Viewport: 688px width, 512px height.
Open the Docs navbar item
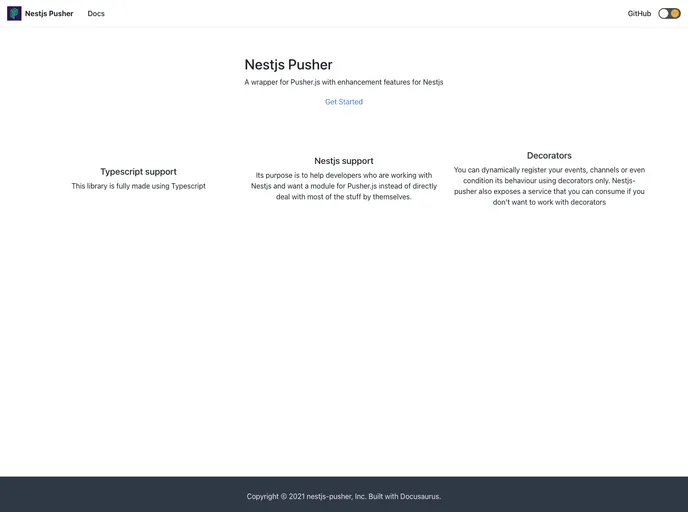tap(96, 14)
